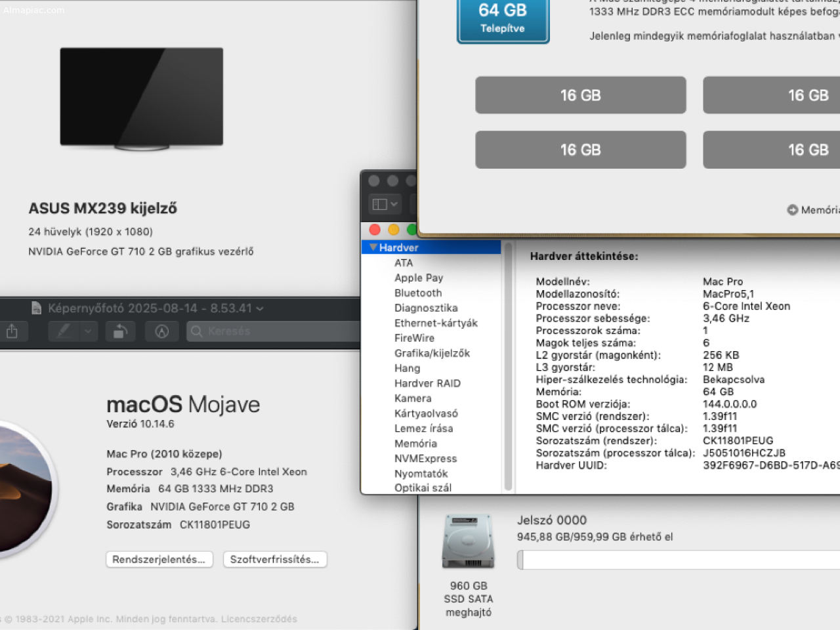Click the Szoftverfrissítés... button

click(x=275, y=559)
